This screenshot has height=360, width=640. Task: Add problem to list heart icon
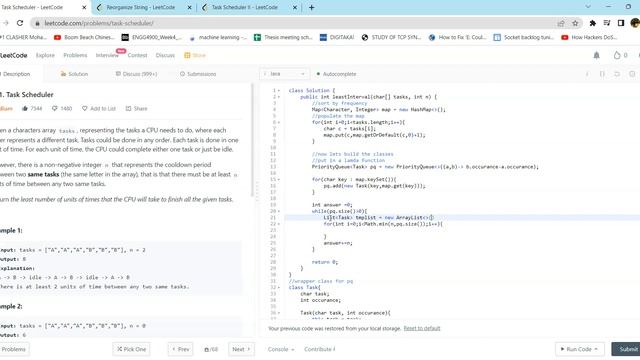tap(99, 109)
